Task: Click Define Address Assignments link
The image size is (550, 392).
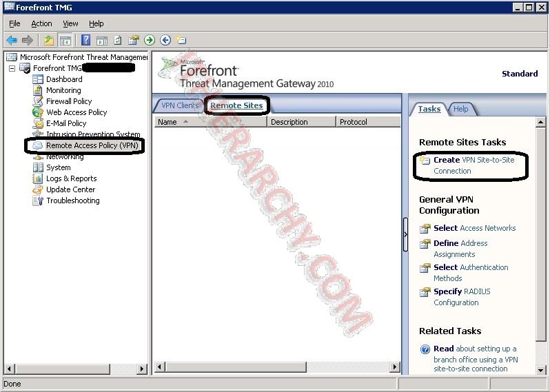Action: pos(460,249)
